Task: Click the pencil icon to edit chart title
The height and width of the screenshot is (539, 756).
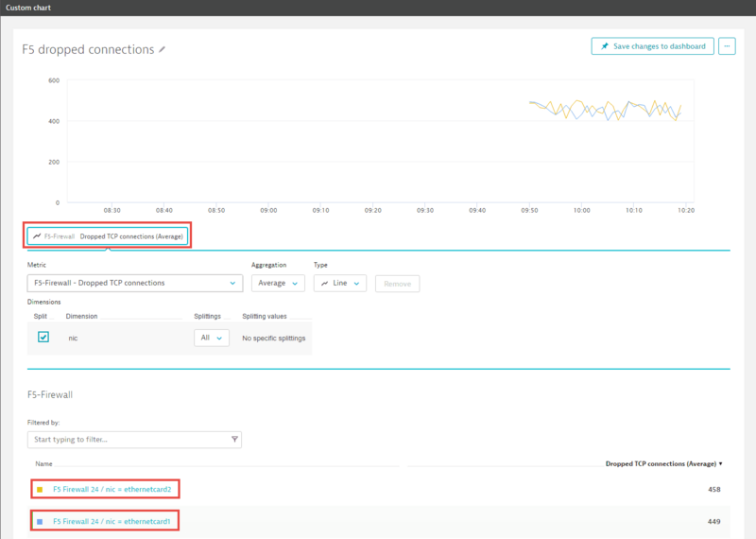Action: pos(163,49)
